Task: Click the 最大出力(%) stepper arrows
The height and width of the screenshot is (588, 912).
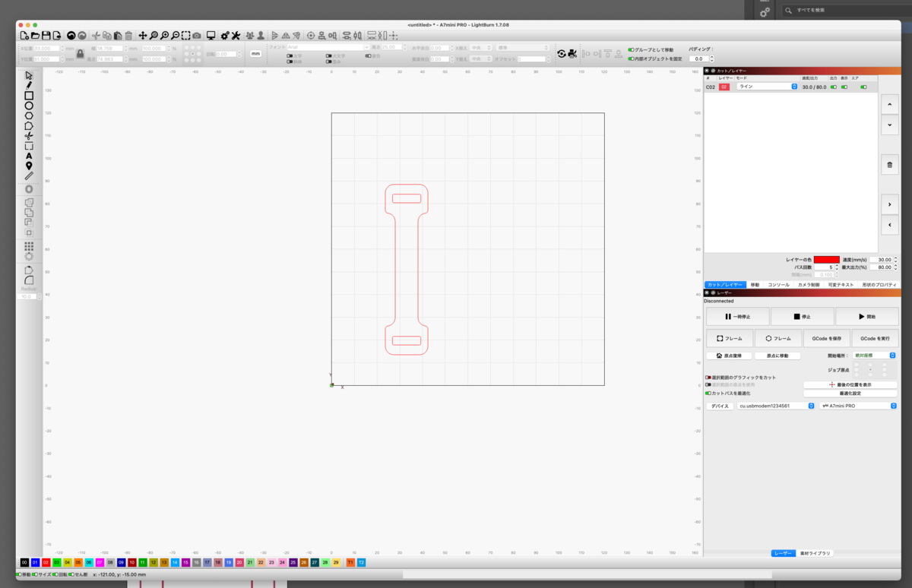Action: (x=895, y=267)
